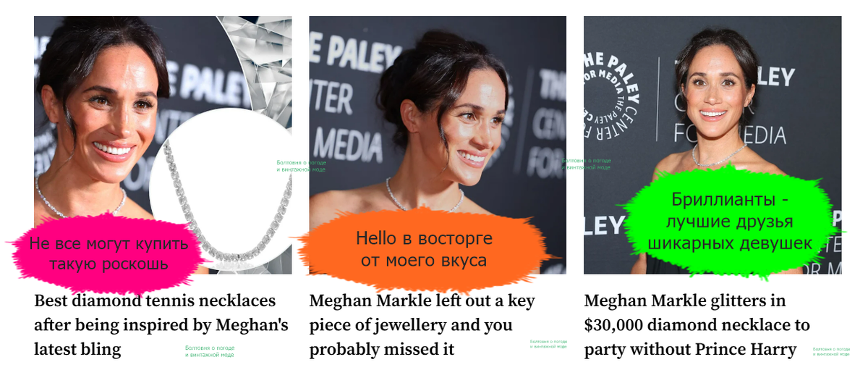Click the green watermark under first headline

click(210, 352)
